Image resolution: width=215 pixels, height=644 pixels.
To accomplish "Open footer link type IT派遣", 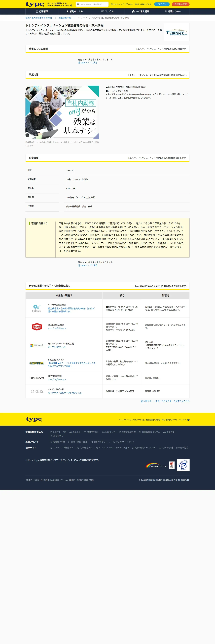I will coord(166,448).
